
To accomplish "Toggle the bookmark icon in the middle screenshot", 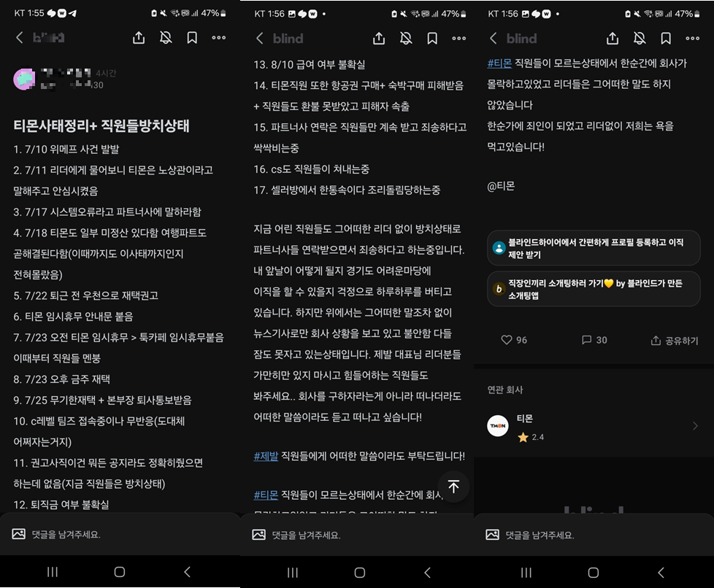I will (432, 38).
